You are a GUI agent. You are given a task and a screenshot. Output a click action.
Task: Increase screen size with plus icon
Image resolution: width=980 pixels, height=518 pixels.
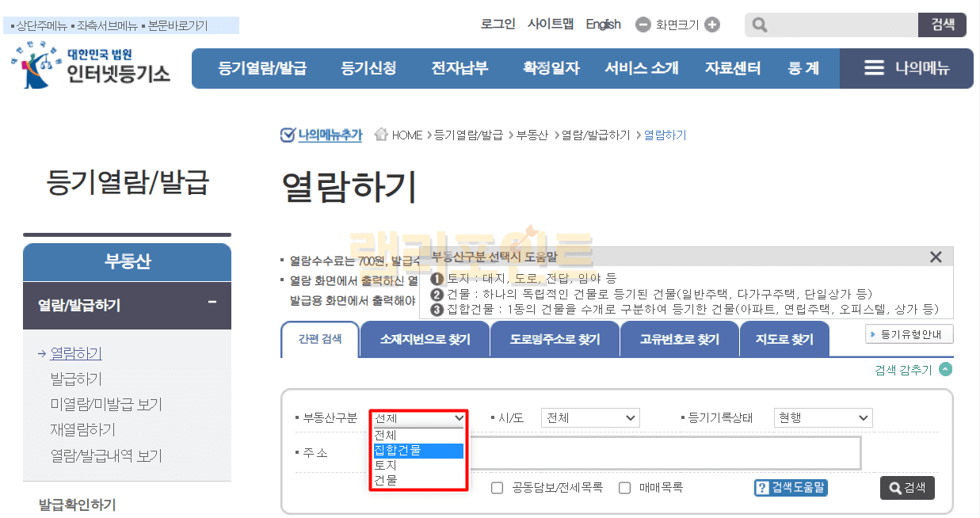[712, 25]
